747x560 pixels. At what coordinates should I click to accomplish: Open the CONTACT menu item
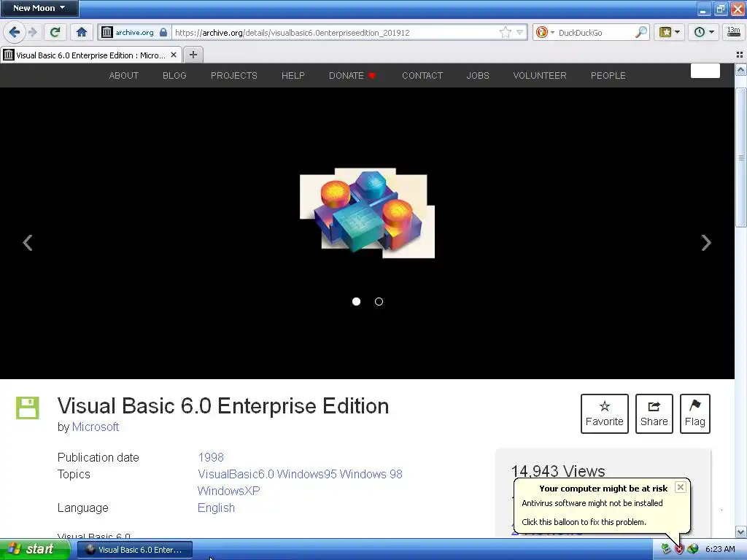[422, 75]
